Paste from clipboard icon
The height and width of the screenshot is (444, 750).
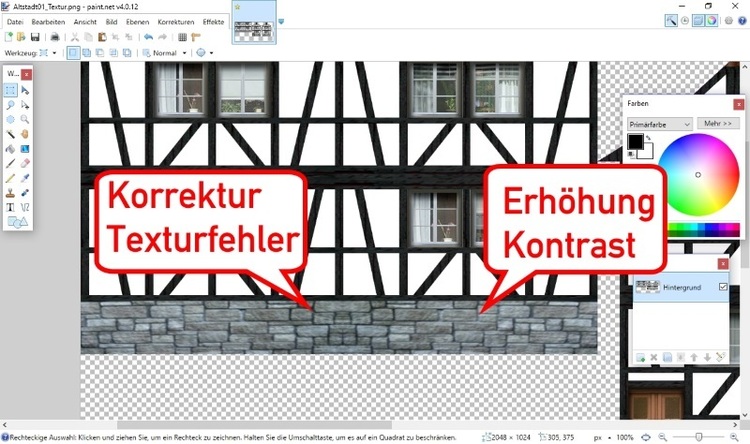pyautogui.click(x=102, y=37)
